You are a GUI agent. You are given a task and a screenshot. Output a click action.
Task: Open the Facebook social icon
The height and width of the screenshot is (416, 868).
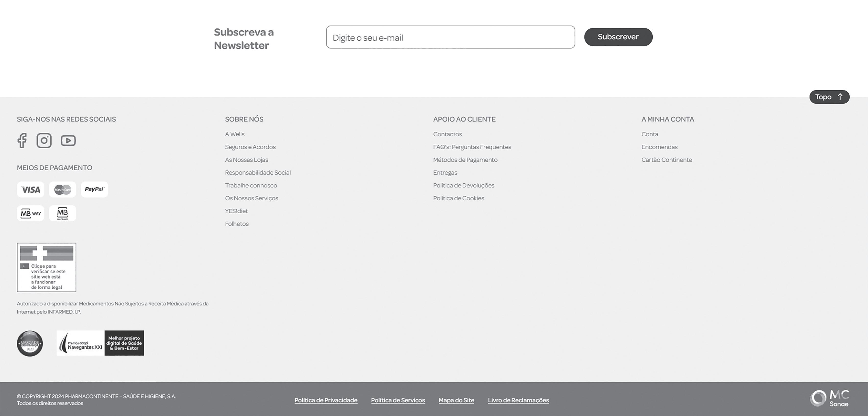[22, 140]
